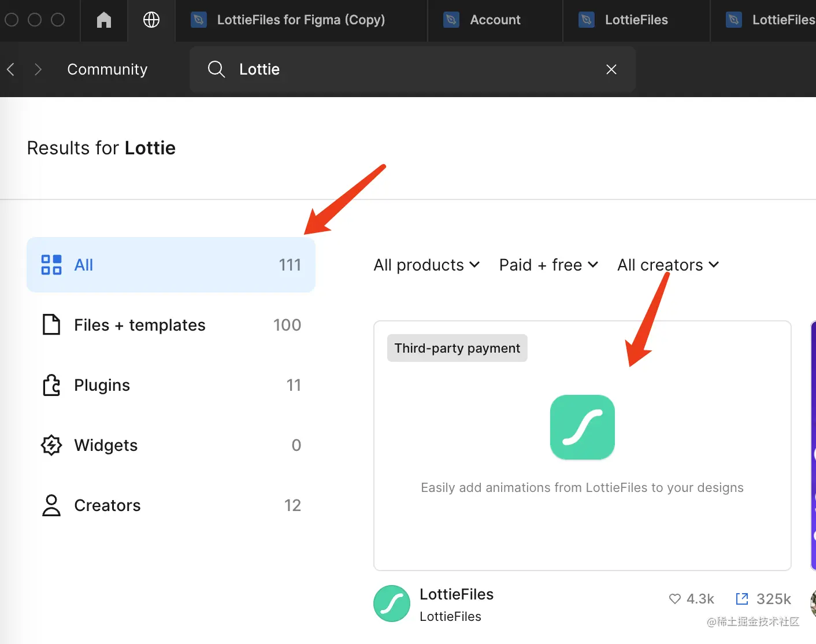Click the 11 count for Plugins

click(294, 385)
